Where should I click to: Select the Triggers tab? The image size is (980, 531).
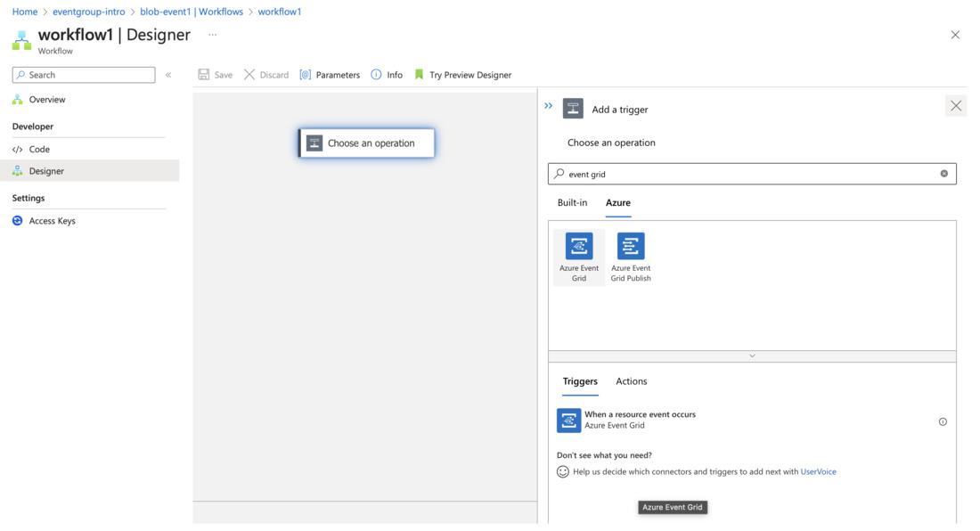[x=580, y=381]
